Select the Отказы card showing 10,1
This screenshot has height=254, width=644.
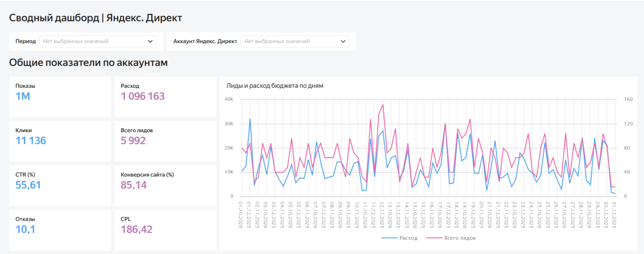pyautogui.click(x=60, y=230)
